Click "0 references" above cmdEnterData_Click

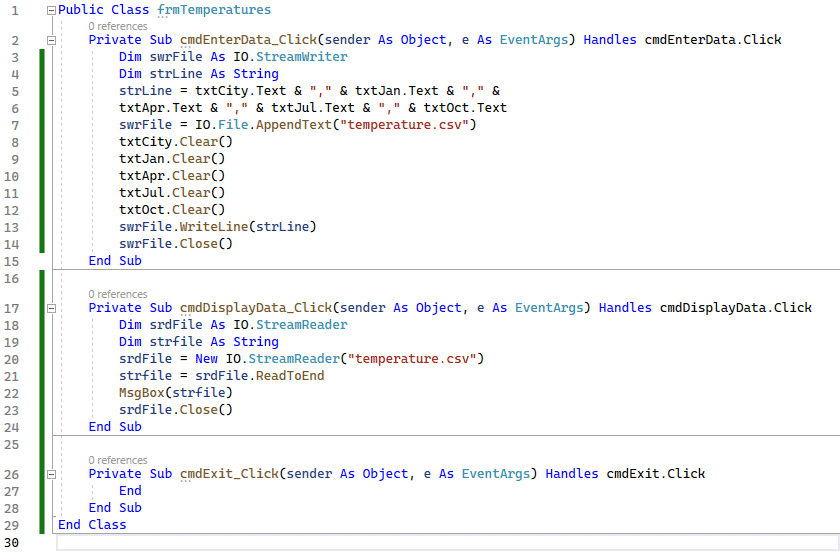click(117, 25)
